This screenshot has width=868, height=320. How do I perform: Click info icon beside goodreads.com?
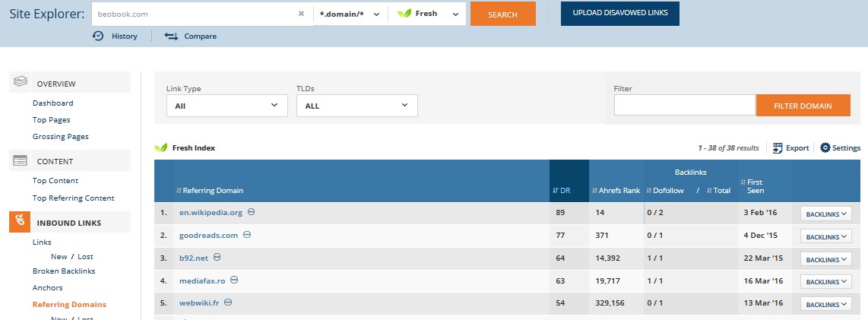pos(247,235)
